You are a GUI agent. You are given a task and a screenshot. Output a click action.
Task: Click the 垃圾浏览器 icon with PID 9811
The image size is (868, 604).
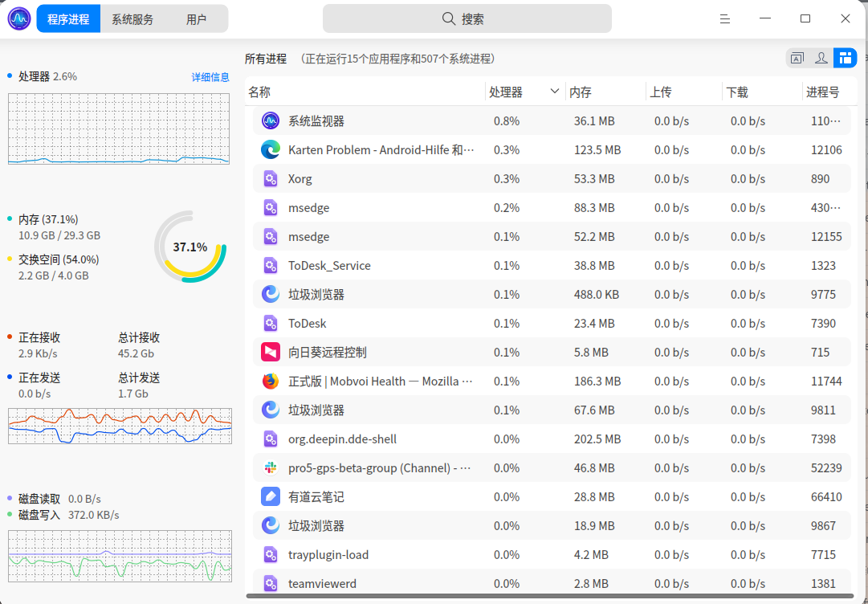click(270, 410)
